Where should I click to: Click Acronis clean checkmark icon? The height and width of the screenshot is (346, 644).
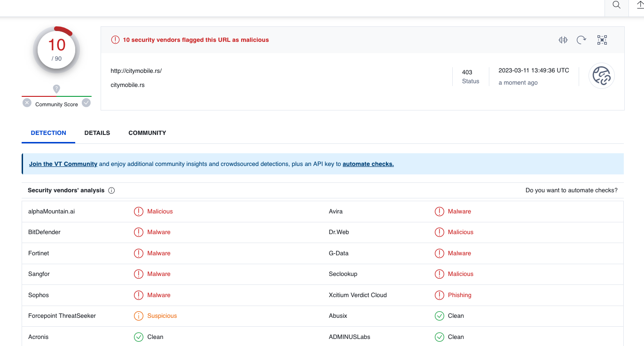pyautogui.click(x=139, y=337)
